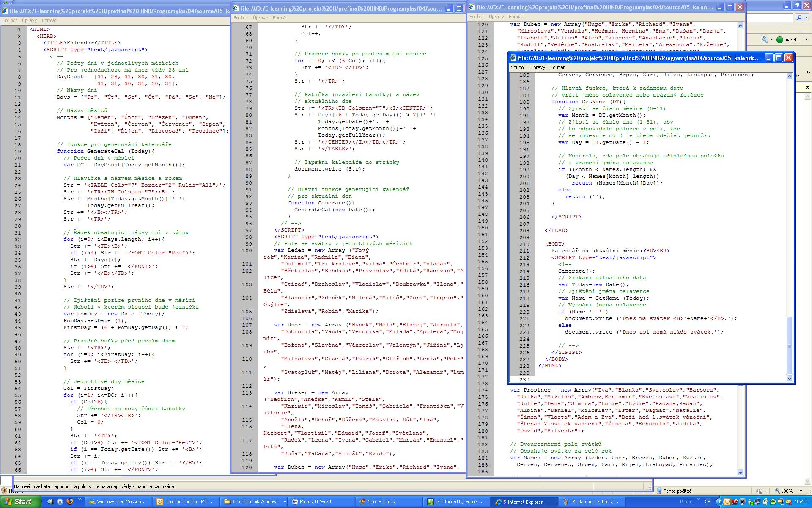The height and width of the screenshot is (508, 812).
Task: Expand the wrench tools dropdown arrow
Action: pyautogui.click(x=771, y=39)
